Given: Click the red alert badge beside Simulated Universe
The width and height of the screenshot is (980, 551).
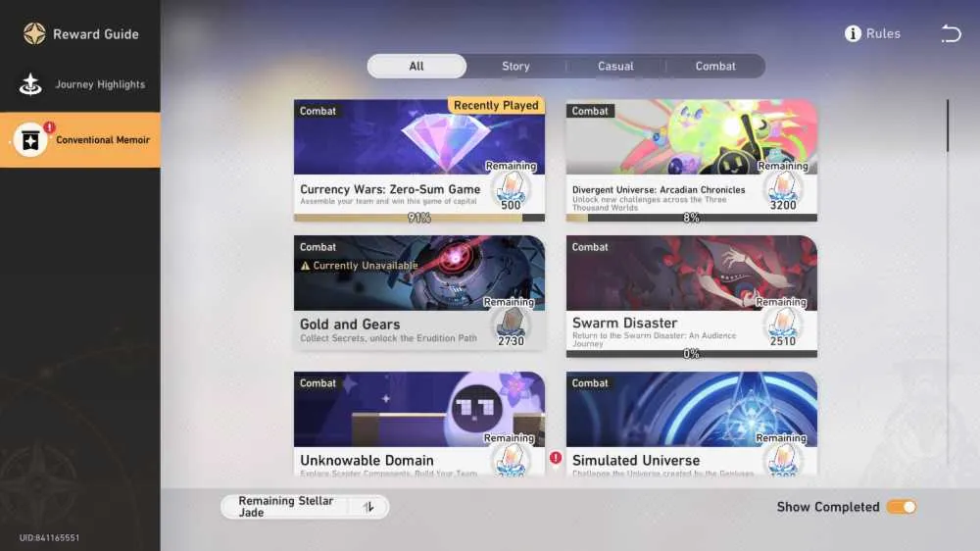Looking at the screenshot, I should tap(556, 458).
